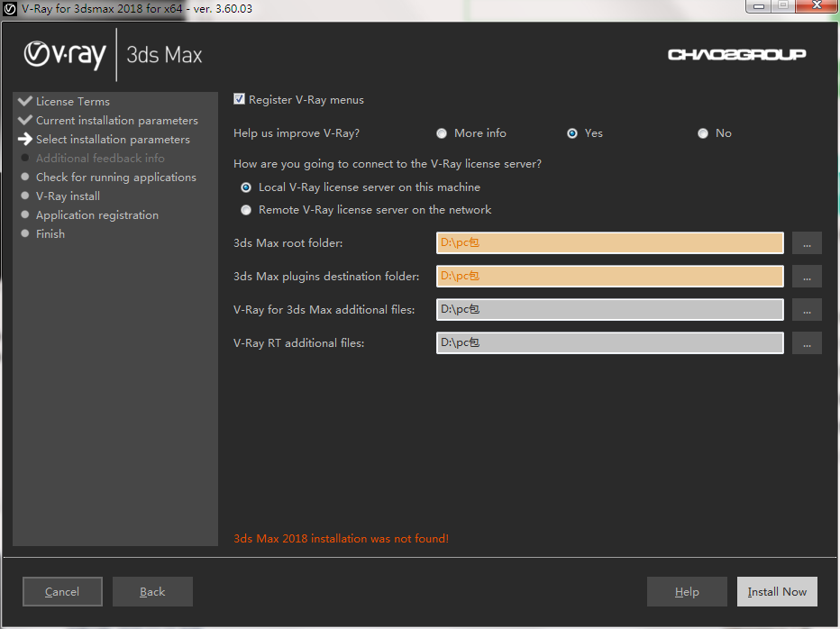
Task: Click the 'Help us improve V-Ray?' label
Action: [297, 132]
